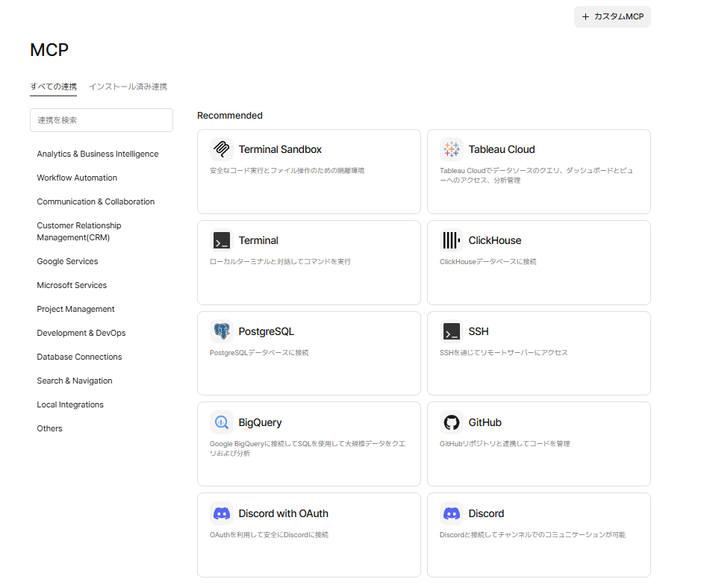The height and width of the screenshot is (588, 719).
Task: Click the SSH terminal icon
Action: click(x=451, y=331)
